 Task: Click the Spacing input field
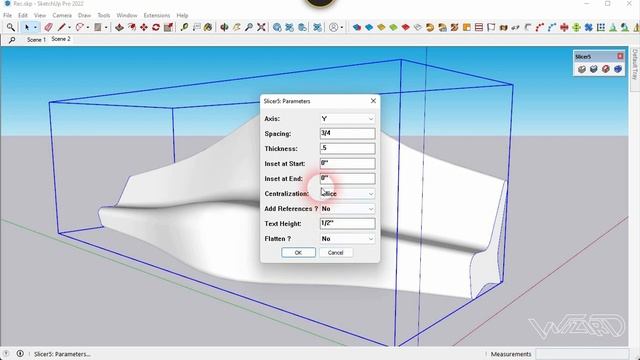(x=347, y=133)
